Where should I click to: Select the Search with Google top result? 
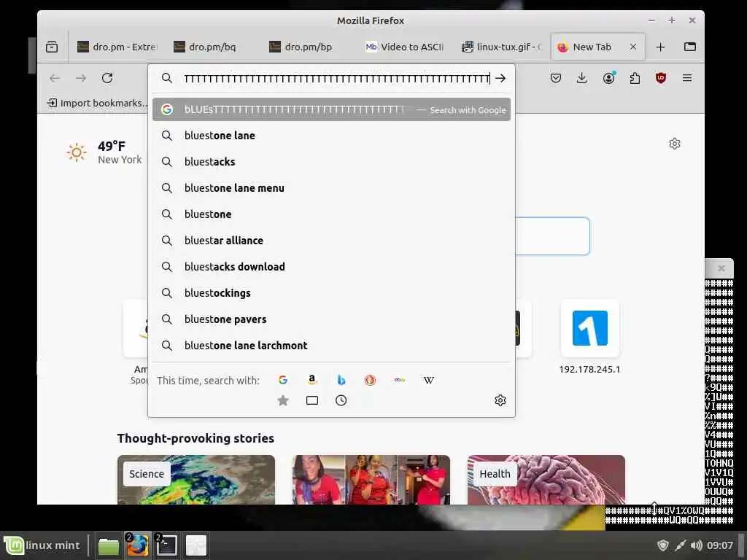click(332, 109)
